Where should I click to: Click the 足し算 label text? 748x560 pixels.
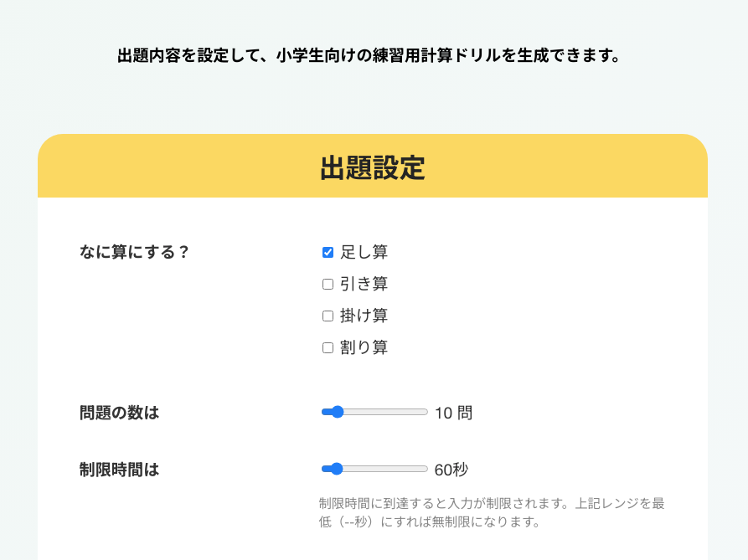(x=364, y=252)
